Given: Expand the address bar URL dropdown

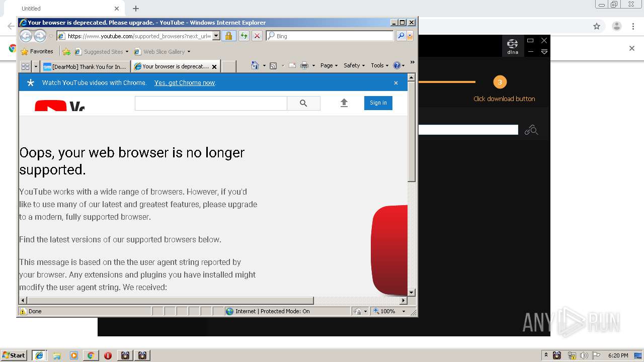Looking at the screenshot, I should (216, 36).
